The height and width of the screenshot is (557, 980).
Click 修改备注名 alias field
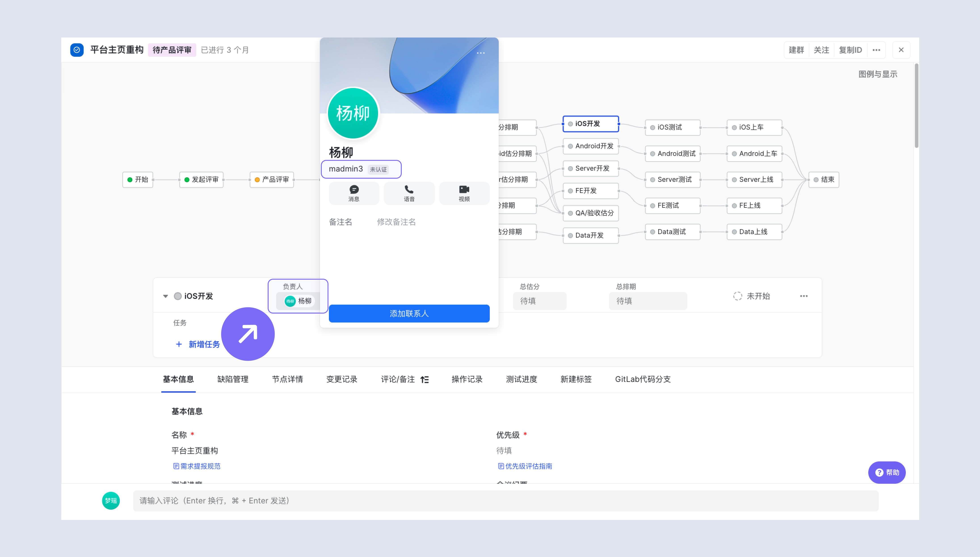(396, 222)
